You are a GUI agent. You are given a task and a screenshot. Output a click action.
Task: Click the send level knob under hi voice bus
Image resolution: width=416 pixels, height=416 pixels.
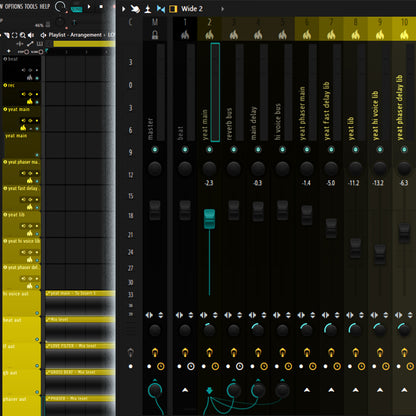point(282,390)
